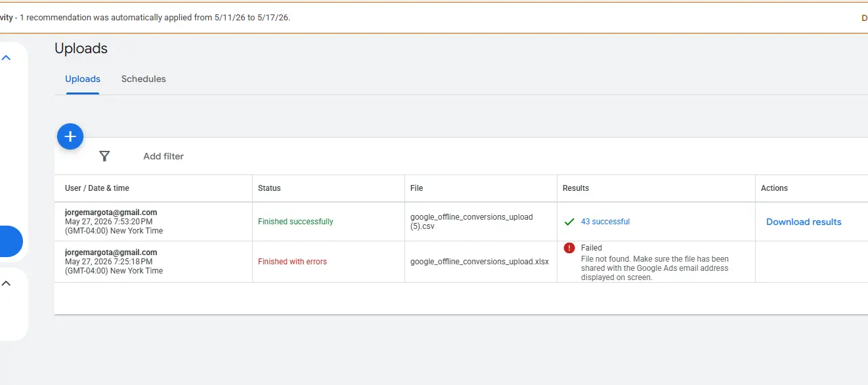Screen dimensions: 868x385
Task: Click the google_offline_conversions_upload (5).csv file name
Action: pos(471,222)
